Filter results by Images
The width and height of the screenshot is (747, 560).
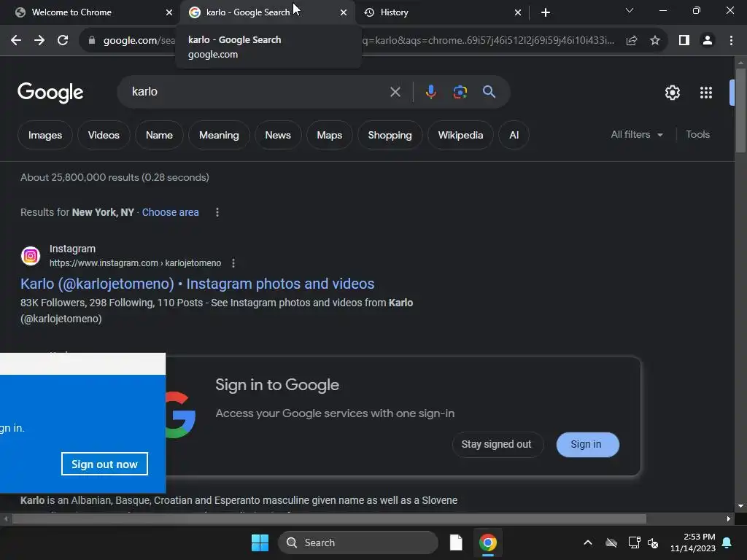45,135
